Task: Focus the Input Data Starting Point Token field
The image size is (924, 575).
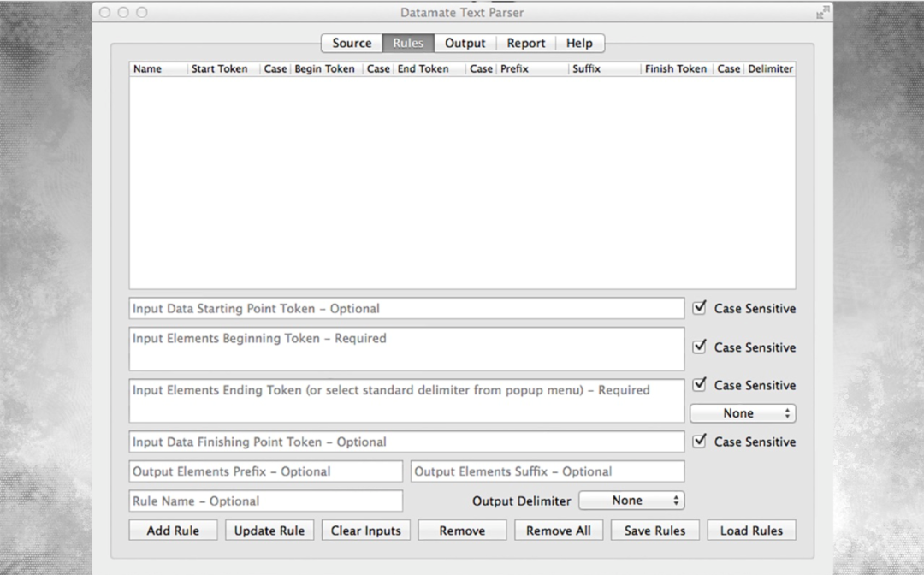Action: pos(406,308)
